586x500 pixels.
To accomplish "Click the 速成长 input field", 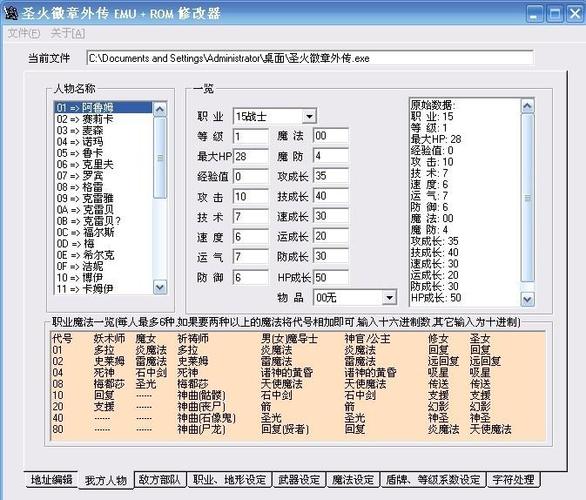I will pyautogui.click(x=331, y=216).
